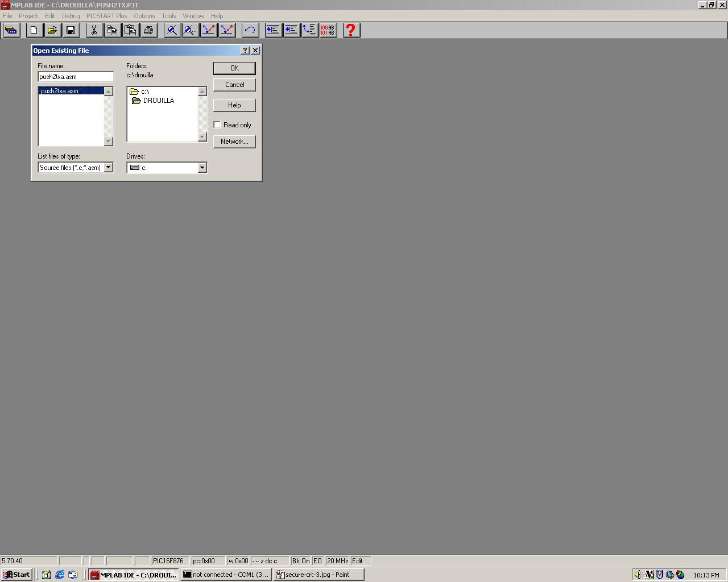Image resolution: width=728 pixels, height=582 pixels.
Task: Click the scissors cut icon
Action: [94, 30]
